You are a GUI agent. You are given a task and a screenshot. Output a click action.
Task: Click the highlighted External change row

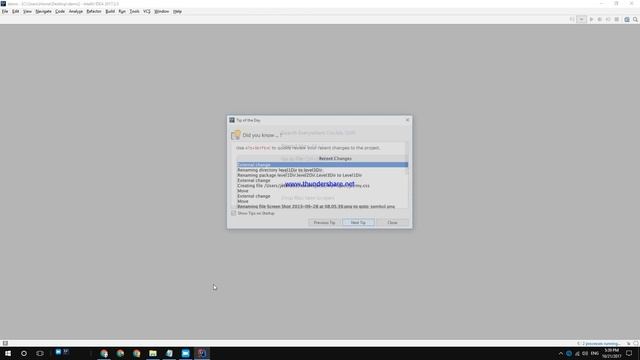coord(322,164)
